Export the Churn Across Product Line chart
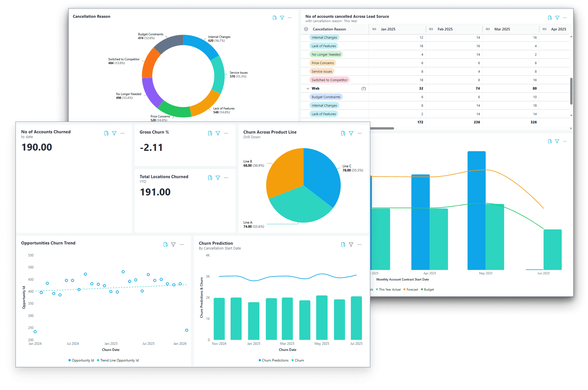Image resolution: width=588 pixels, height=390 pixels. pyautogui.click(x=343, y=133)
